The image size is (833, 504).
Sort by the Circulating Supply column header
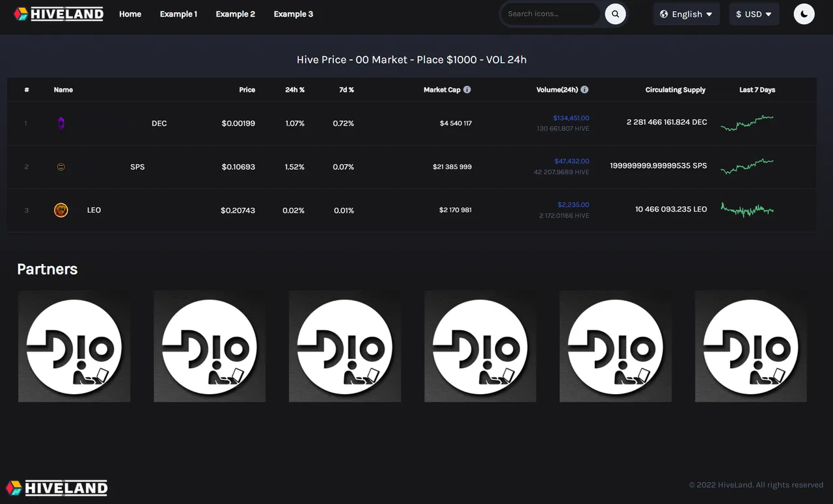pyautogui.click(x=676, y=90)
